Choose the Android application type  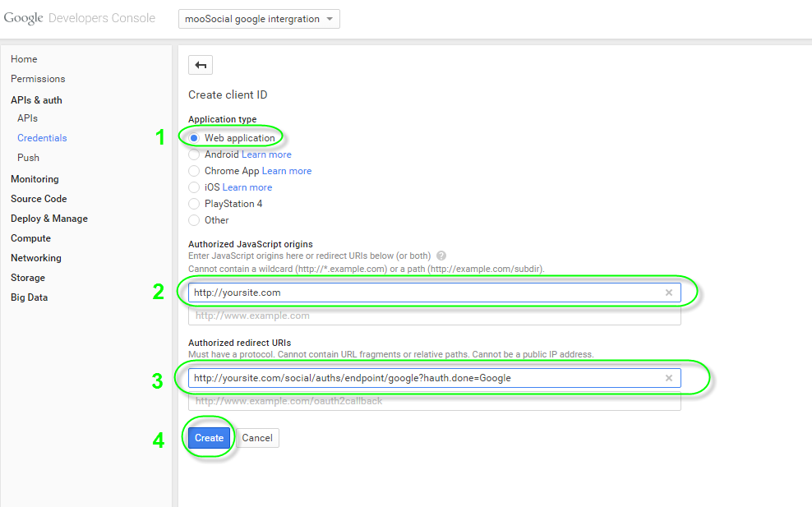(195, 154)
